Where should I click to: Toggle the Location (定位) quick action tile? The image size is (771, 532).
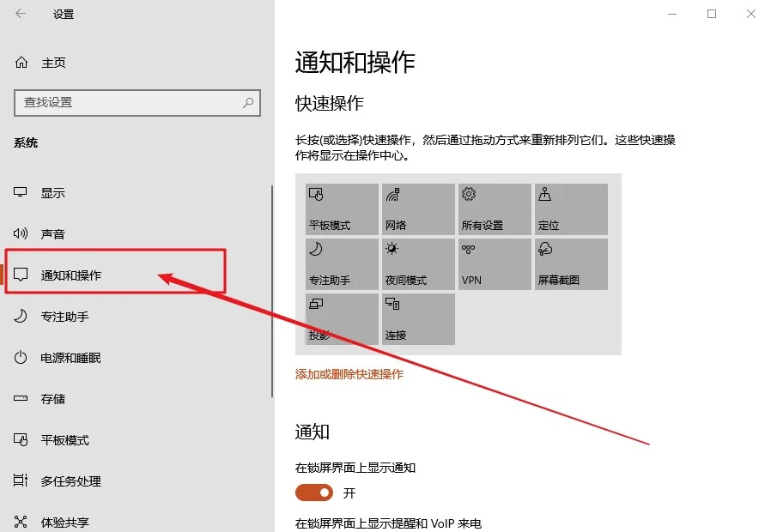coord(571,209)
